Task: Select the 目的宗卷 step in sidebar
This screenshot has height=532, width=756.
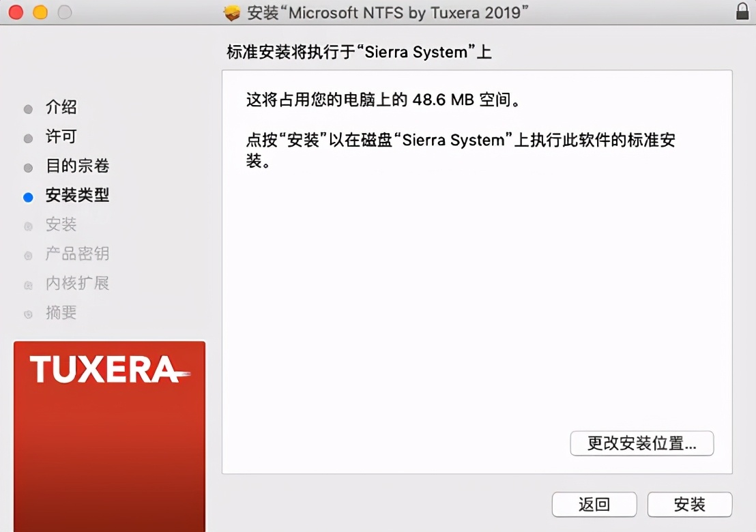Action: click(77, 166)
